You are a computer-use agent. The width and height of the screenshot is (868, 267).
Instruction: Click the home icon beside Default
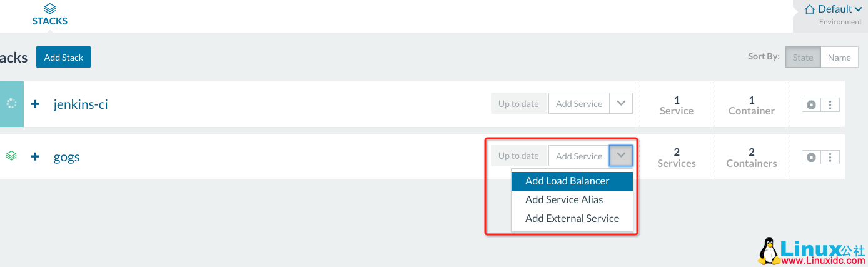(810, 9)
